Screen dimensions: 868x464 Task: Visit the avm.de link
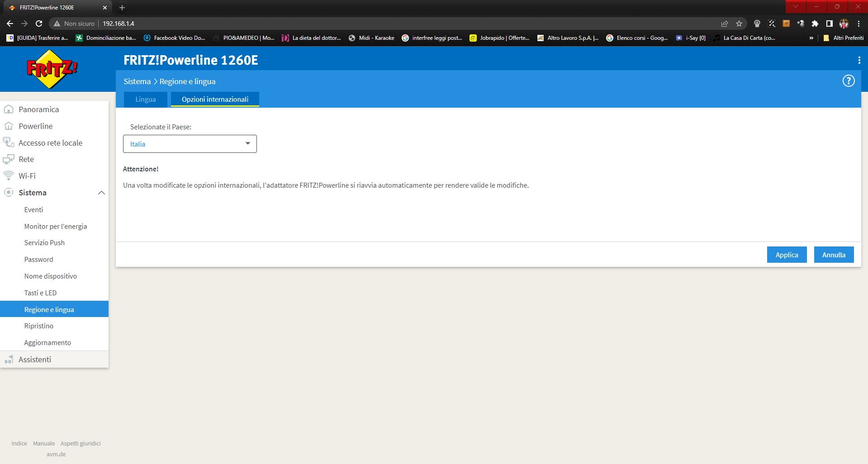tap(56, 455)
